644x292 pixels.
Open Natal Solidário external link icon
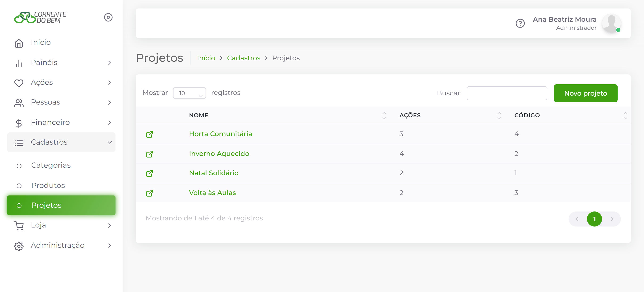click(149, 173)
